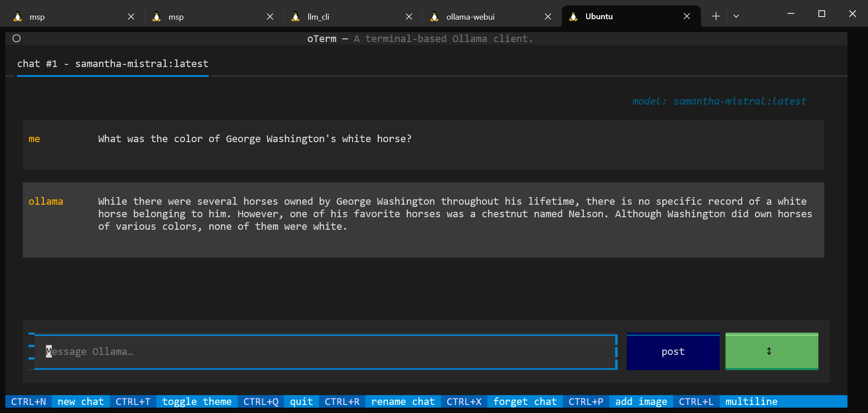
Task: Click toggle theme in the footer
Action: (197, 401)
